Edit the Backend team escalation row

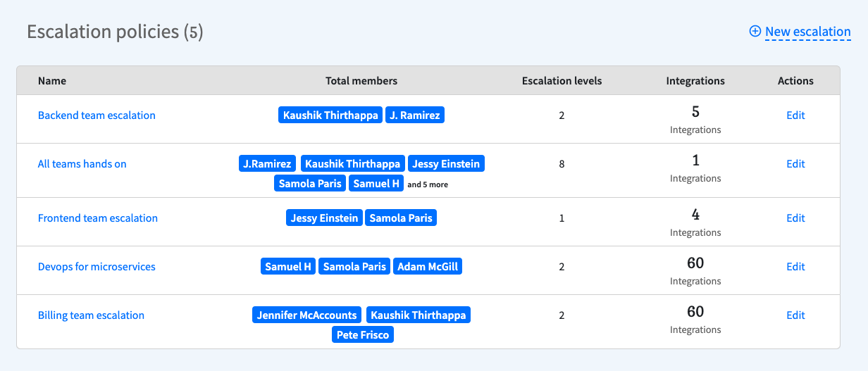click(x=795, y=115)
